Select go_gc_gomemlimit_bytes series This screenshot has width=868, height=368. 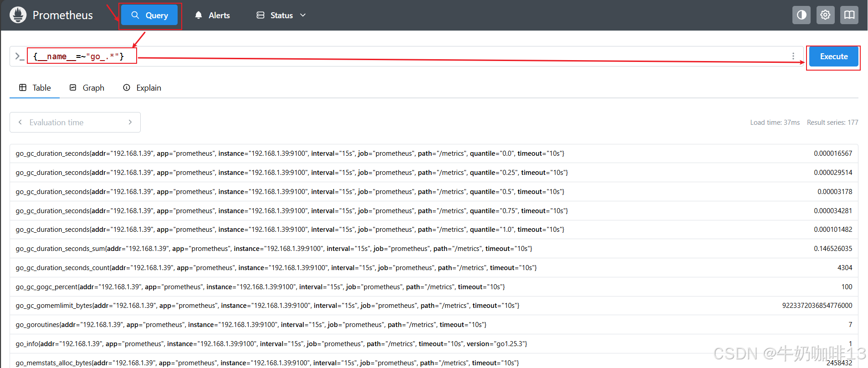coord(434,306)
